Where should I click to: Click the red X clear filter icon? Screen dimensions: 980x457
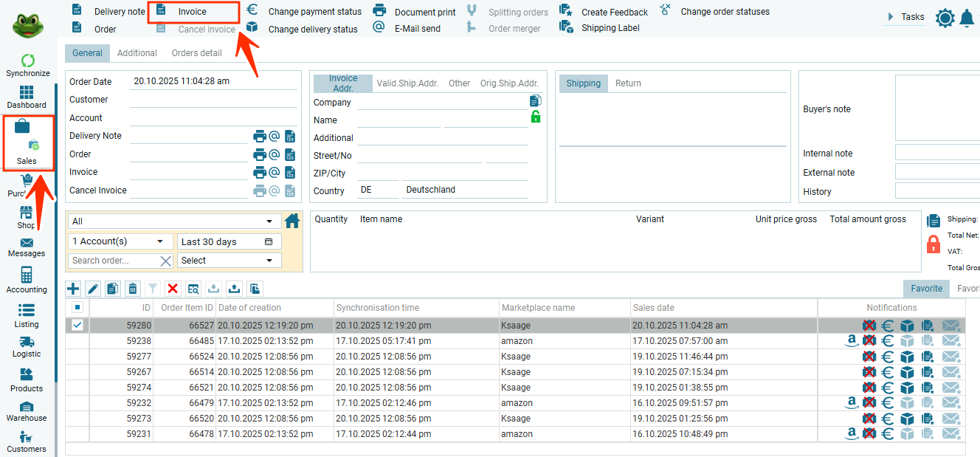(x=173, y=289)
